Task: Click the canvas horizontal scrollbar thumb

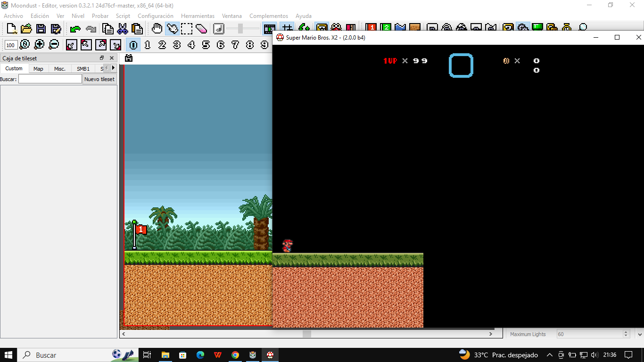Action: (x=307, y=334)
